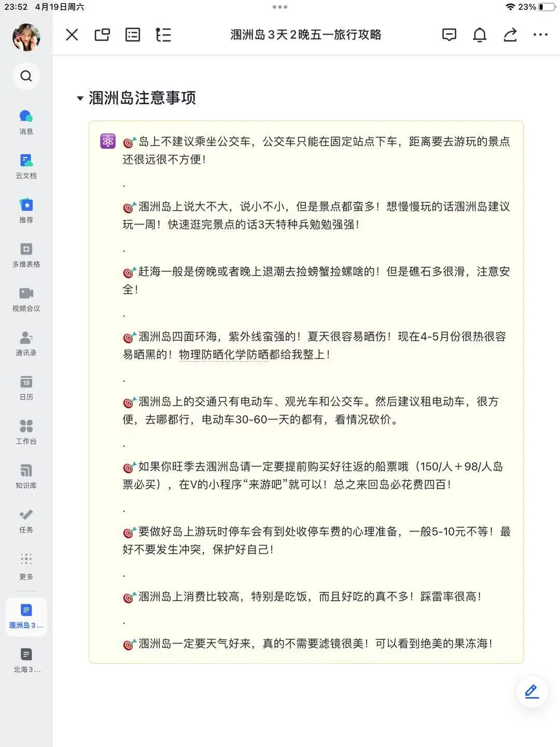Open the comments panel
Viewport: 560px width, 747px height.
[449, 35]
